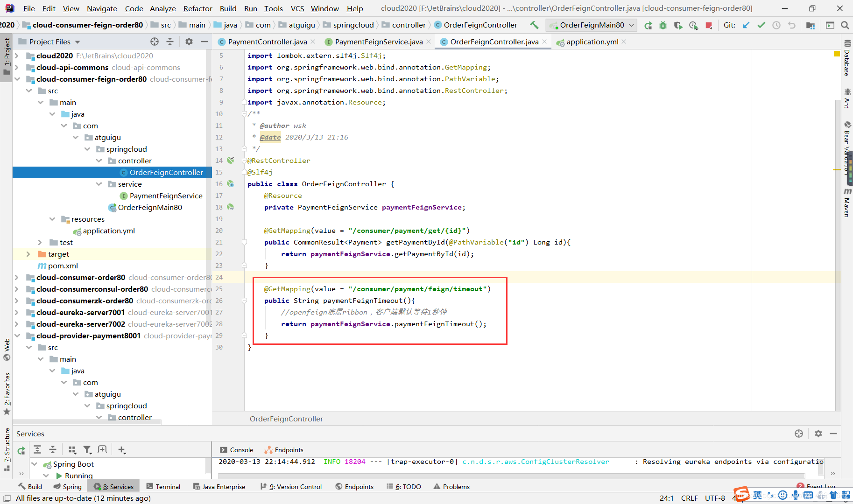Add a service with the plus icon

click(x=122, y=449)
